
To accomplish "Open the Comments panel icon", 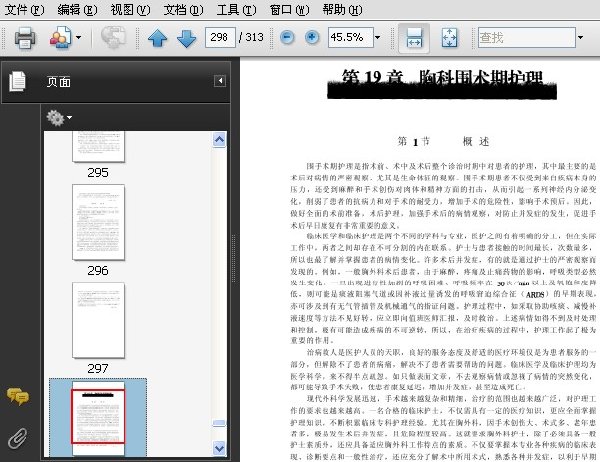I will (x=17, y=396).
